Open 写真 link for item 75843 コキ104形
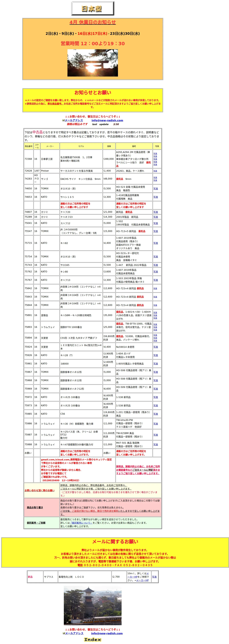The image size is (229, 644). (155, 297)
